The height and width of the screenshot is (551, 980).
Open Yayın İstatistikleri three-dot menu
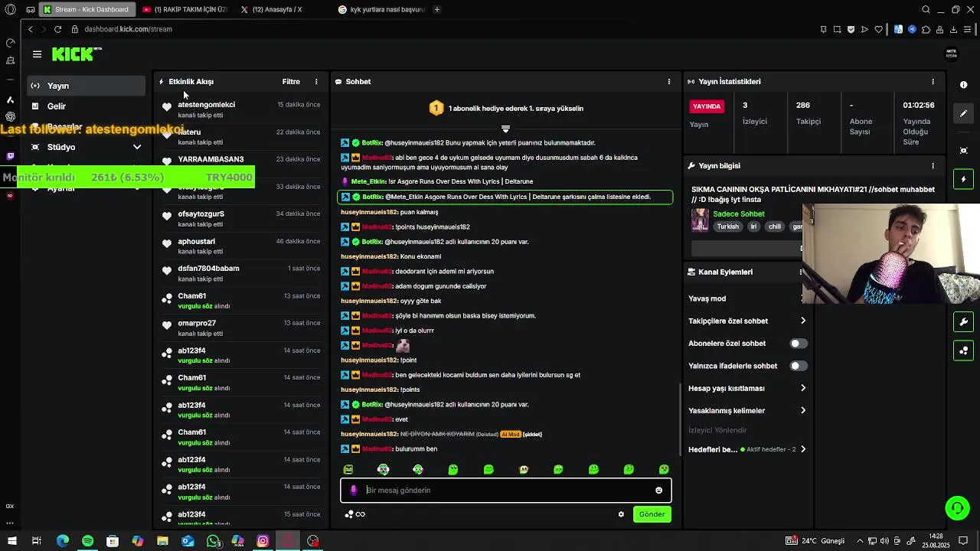point(933,82)
